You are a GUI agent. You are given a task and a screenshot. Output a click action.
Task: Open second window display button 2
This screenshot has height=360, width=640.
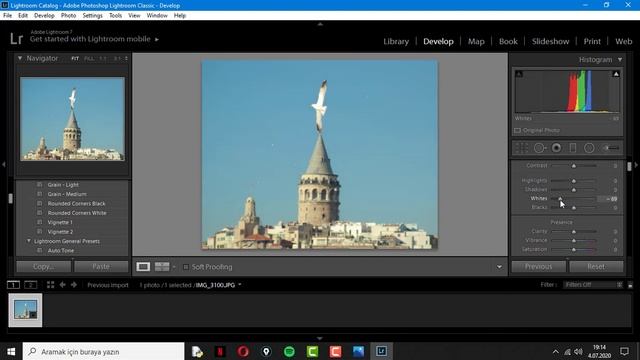[31, 285]
